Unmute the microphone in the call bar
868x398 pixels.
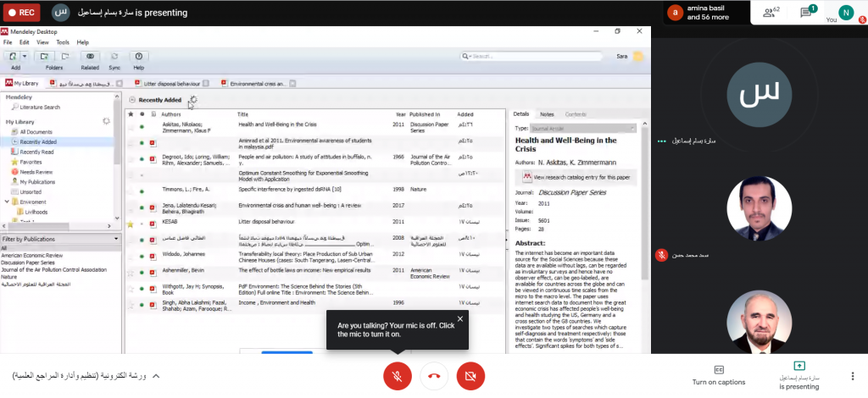(x=397, y=375)
